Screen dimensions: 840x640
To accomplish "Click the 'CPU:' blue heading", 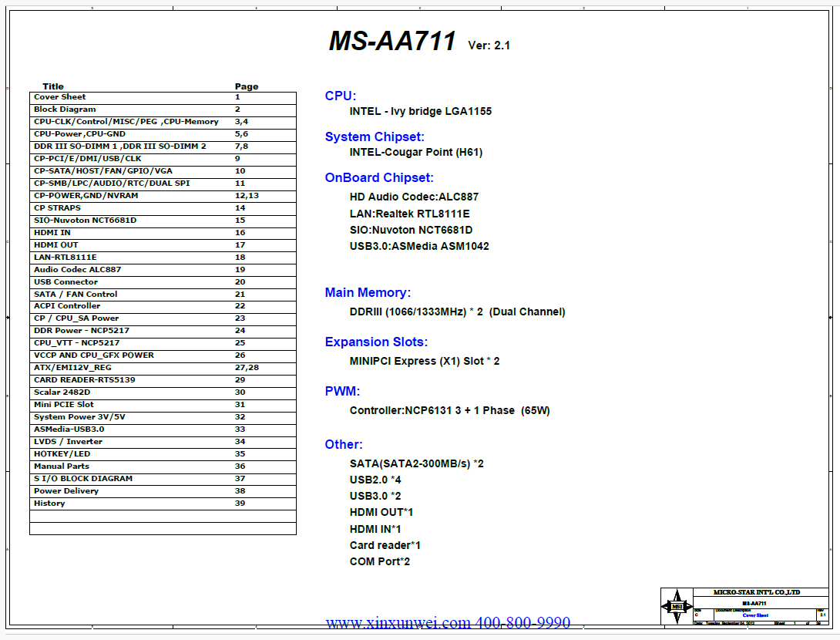I will click(340, 96).
